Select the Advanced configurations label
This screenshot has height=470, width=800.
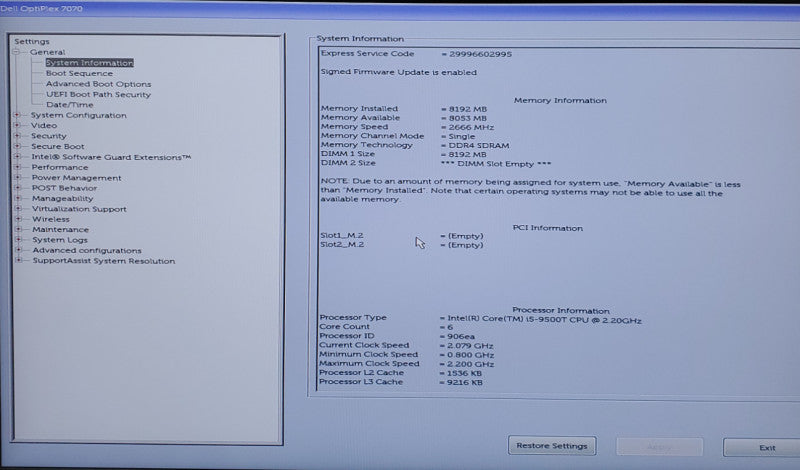click(87, 251)
